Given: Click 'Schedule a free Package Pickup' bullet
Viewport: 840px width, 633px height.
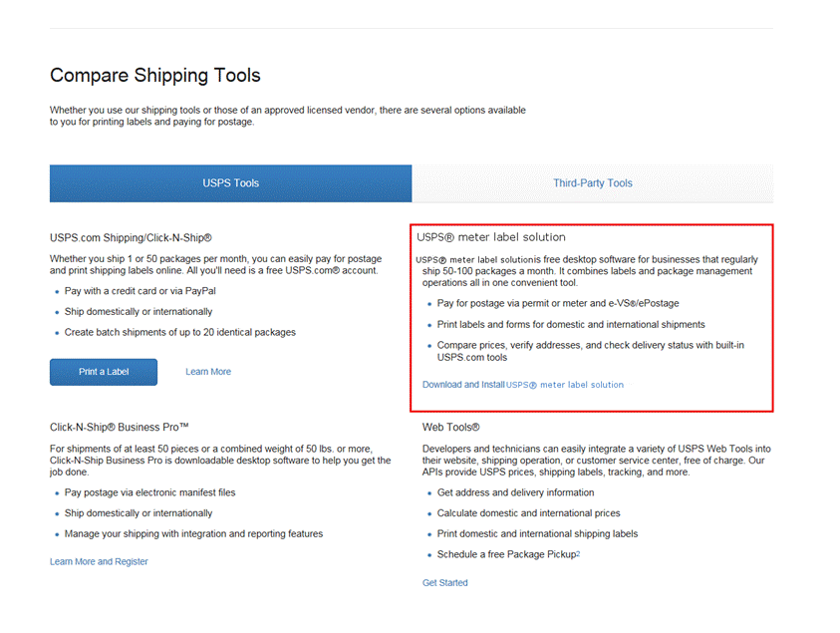Looking at the screenshot, I should tap(506, 554).
